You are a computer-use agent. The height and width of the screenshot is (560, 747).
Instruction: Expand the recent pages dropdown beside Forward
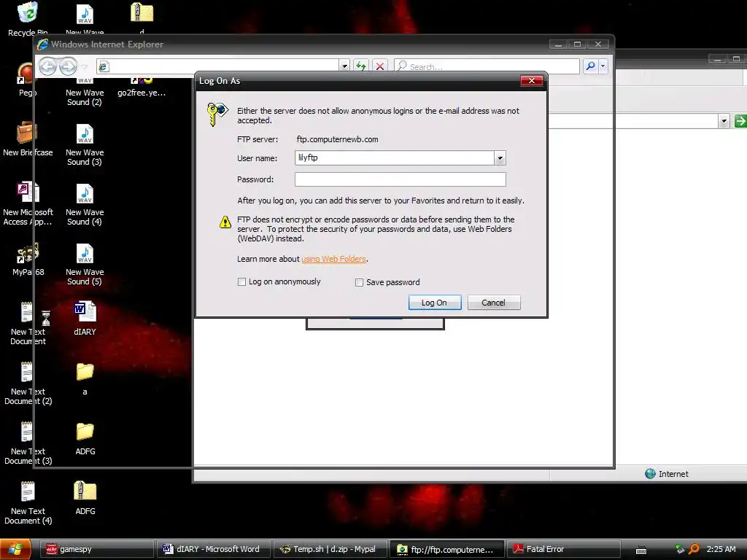85,66
